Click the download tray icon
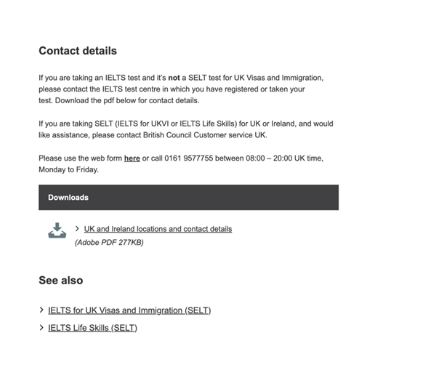This screenshot has height=374, width=422. point(57,230)
